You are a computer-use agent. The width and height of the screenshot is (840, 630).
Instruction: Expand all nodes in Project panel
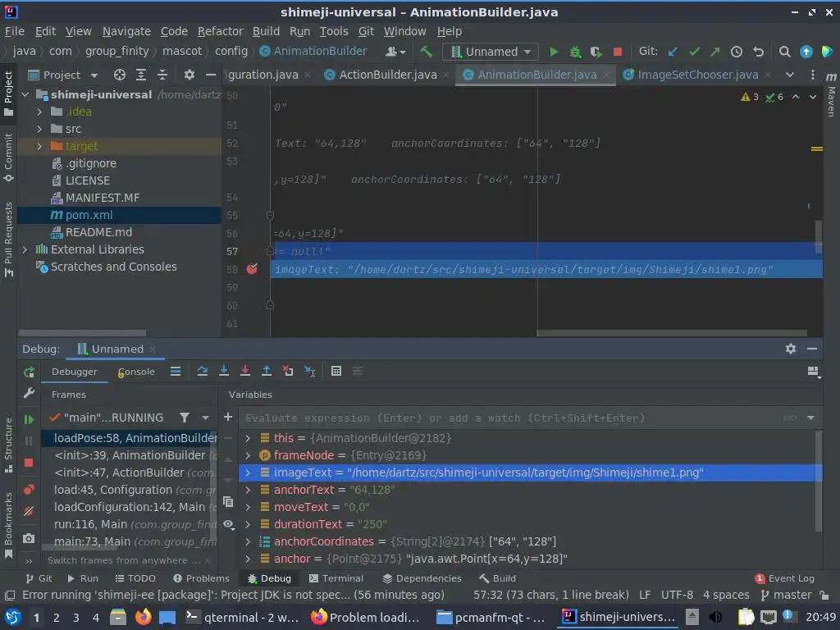point(141,75)
